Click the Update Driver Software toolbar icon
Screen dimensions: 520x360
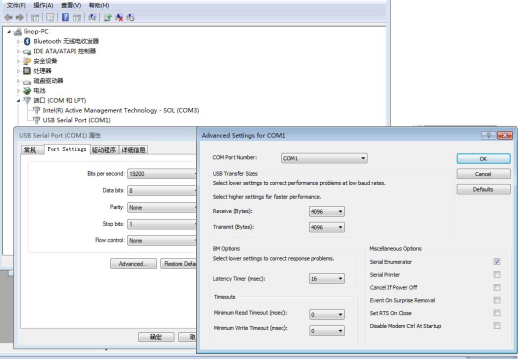[x=108, y=17]
